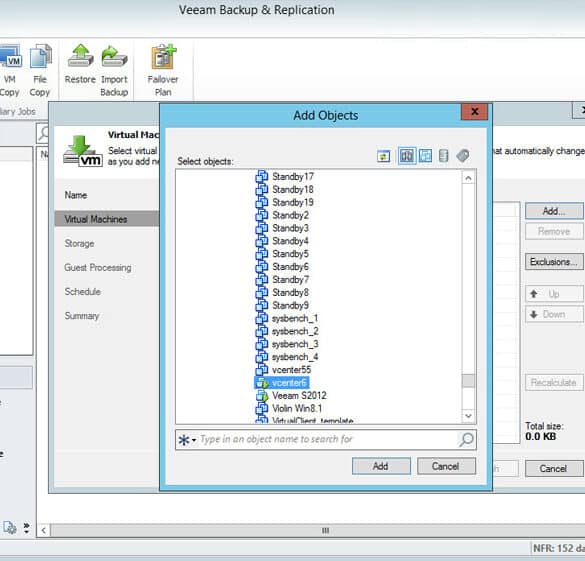Click the VM icon beside Standby3
This screenshot has width=585, height=561.
click(262, 228)
